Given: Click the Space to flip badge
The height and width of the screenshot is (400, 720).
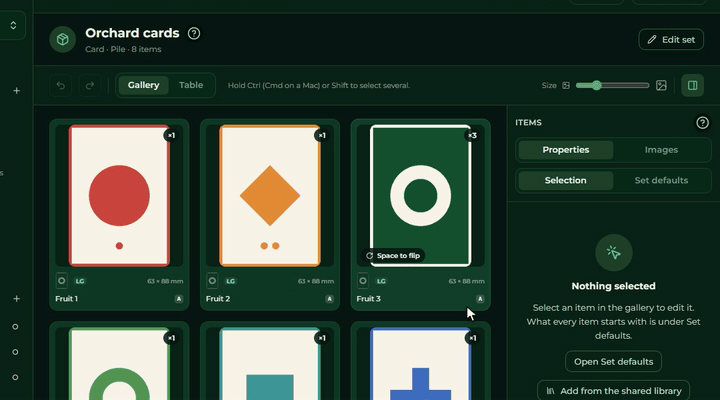Looking at the screenshot, I should tap(393, 255).
